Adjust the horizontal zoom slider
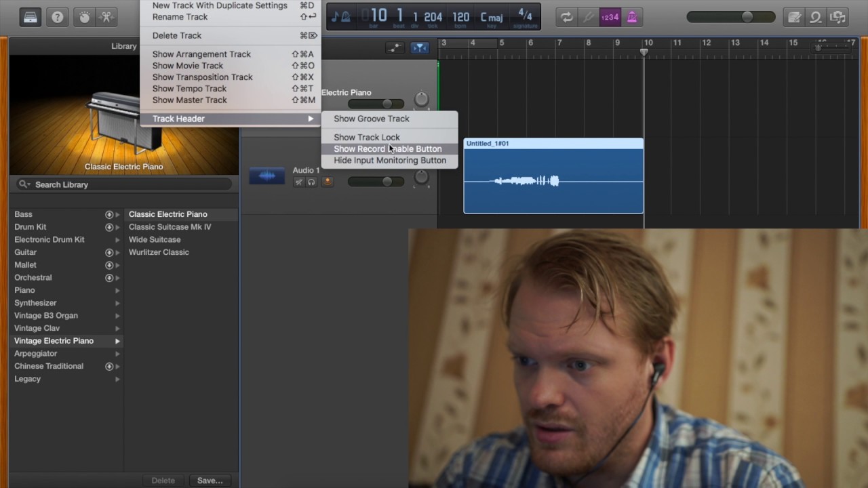Screen dimensions: 868x488 (x=831, y=47)
